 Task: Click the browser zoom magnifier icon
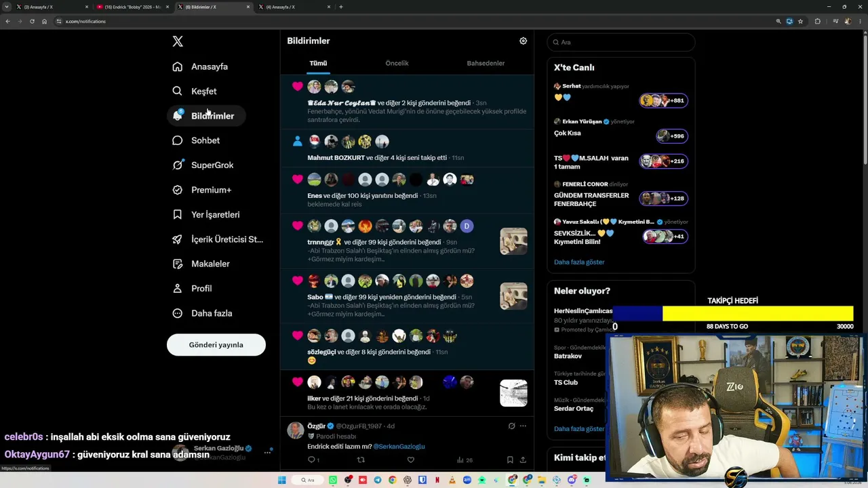pos(778,21)
